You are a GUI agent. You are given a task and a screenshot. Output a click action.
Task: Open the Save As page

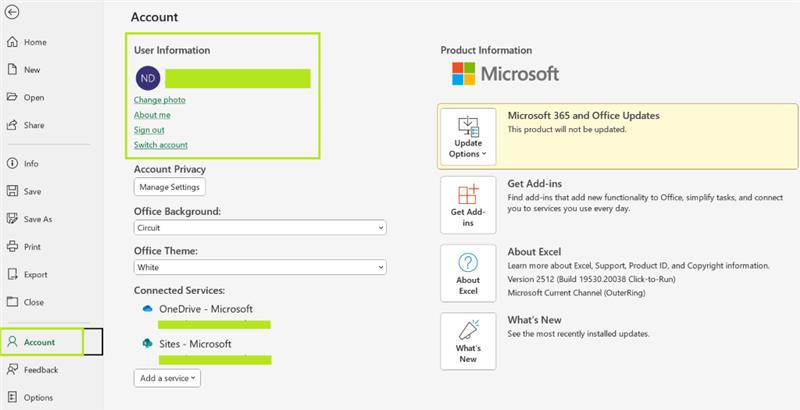click(x=30, y=219)
